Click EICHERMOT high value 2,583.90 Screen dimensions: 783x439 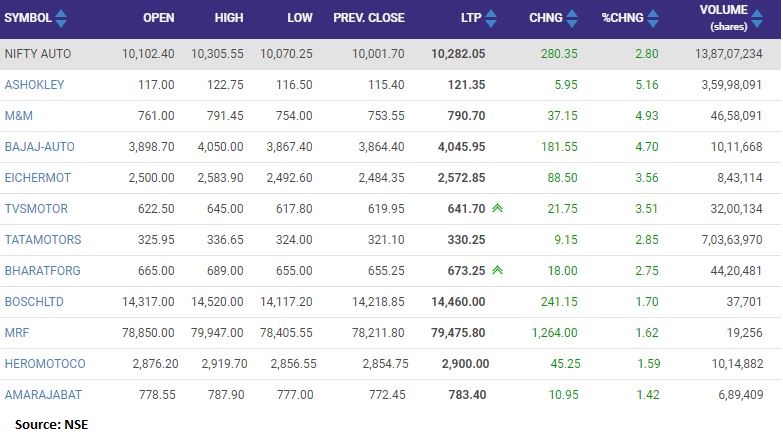pyautogui.click(x=220, y=178)
